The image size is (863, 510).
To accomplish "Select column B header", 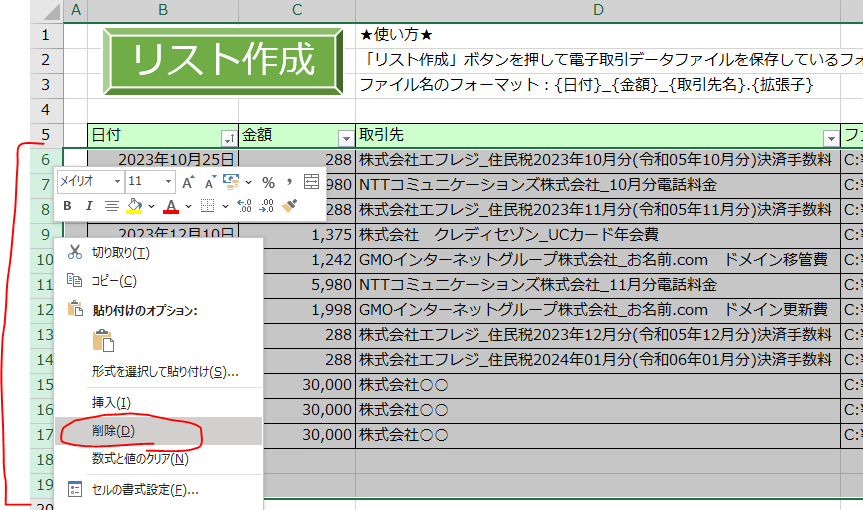I will [163, 10].
